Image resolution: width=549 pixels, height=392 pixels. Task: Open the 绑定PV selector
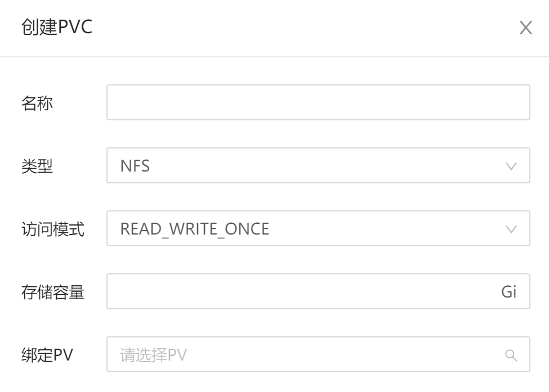pyautogui.click(x=310, y=355)
